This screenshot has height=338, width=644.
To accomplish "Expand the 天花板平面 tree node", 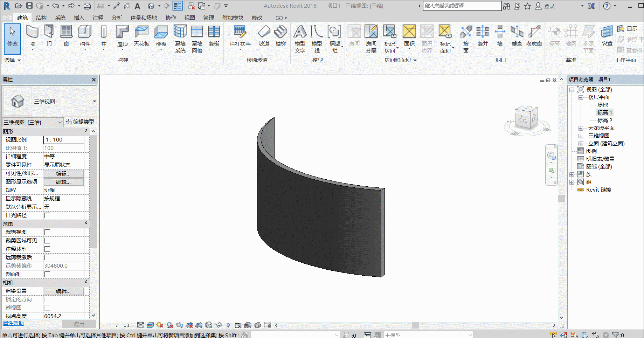I will pyautogui.click(x=581, y=128).
